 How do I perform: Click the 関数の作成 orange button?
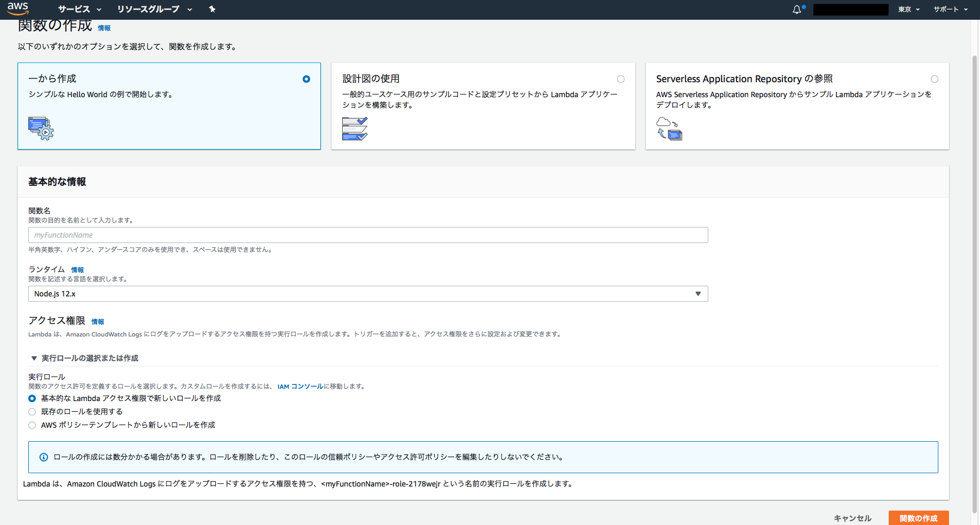pyautogui.click(x=919, y=518)
